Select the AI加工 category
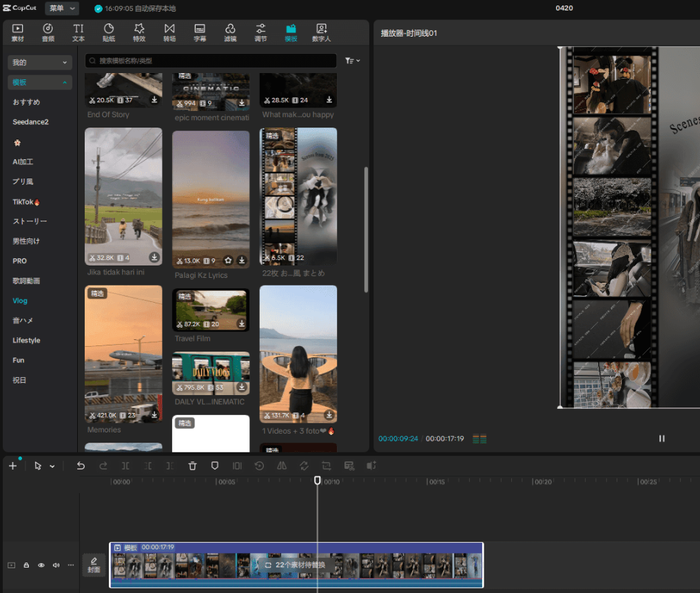The width and height of the screenshot is (700, 593). (x=23, y=162)
